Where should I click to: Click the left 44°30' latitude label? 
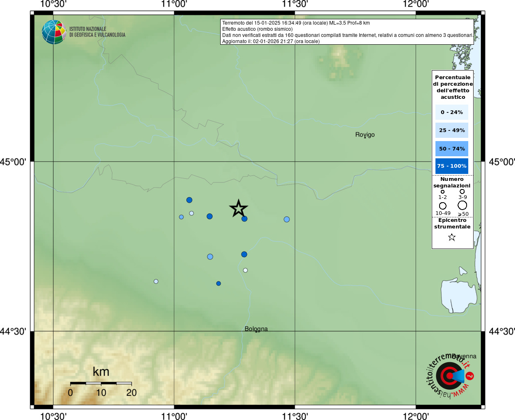(13, 331)
